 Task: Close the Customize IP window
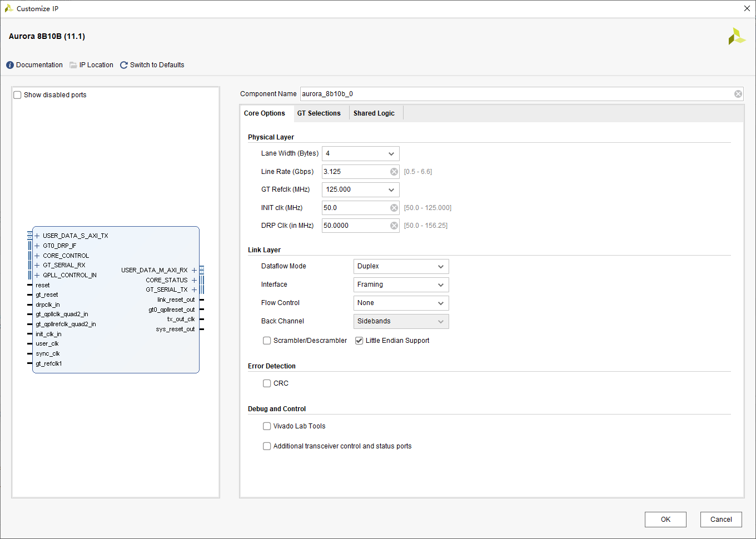(747, 8)
